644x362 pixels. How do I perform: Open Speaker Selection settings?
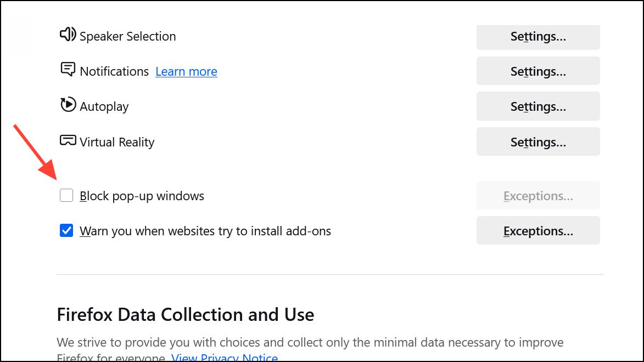point(537,37)
